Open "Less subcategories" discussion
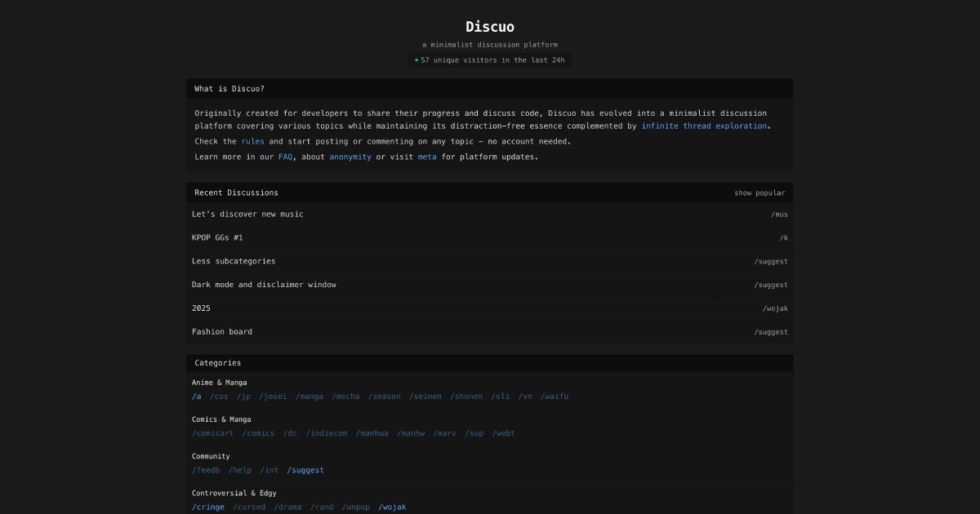This screenshot has width=980, height=514. (234, 262)
